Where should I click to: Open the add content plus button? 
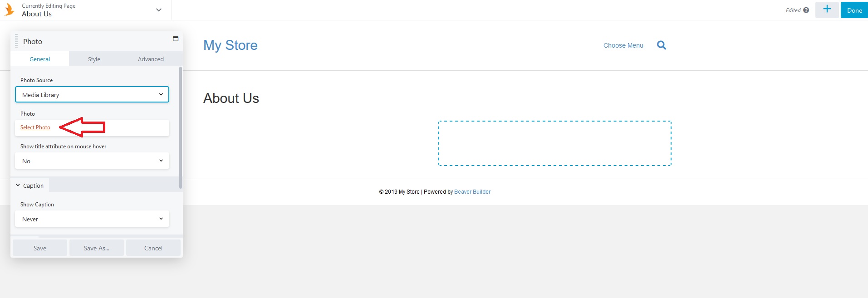coord(827,10)
